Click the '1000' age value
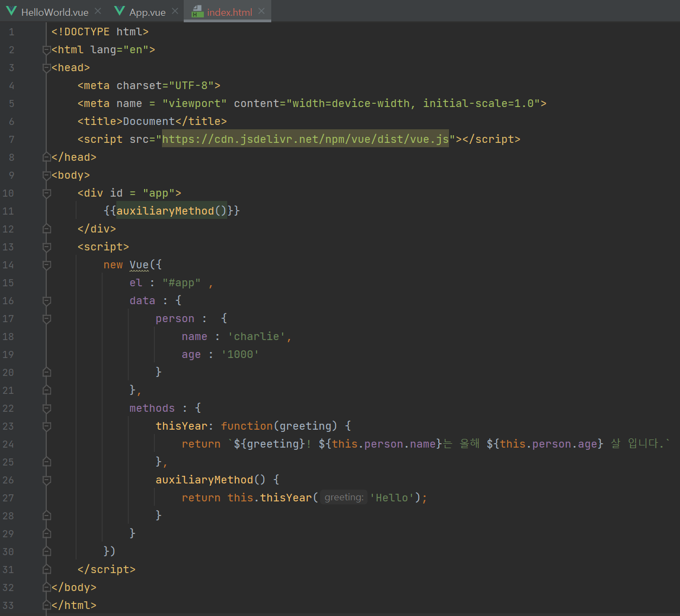This screenshot has width=680, height=616. [x=240, y=355]
